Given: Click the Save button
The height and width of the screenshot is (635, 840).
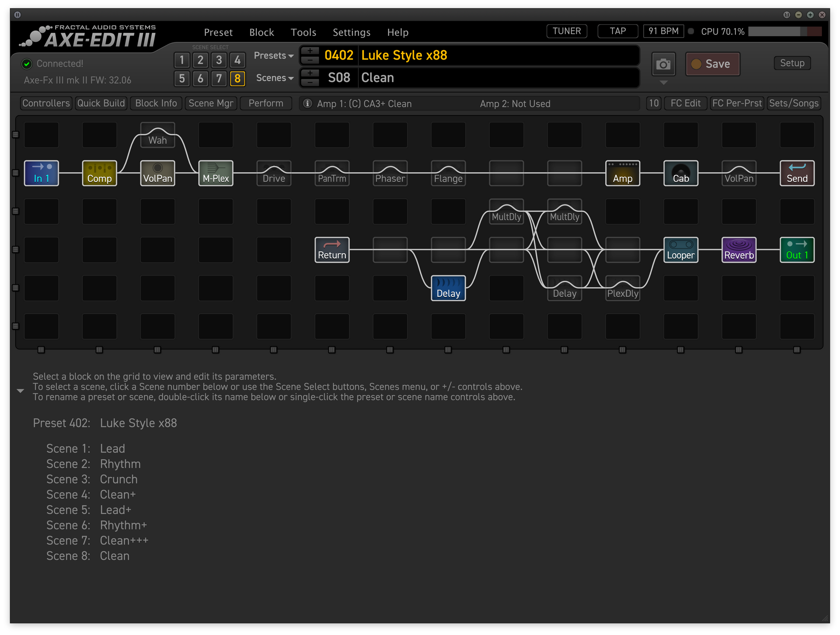Looking at the screenshot, I should 713,64.
